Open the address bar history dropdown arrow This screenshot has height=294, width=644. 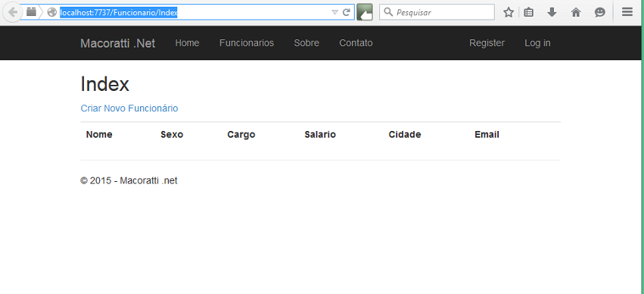pyautogui.click(x=334, y=12)
